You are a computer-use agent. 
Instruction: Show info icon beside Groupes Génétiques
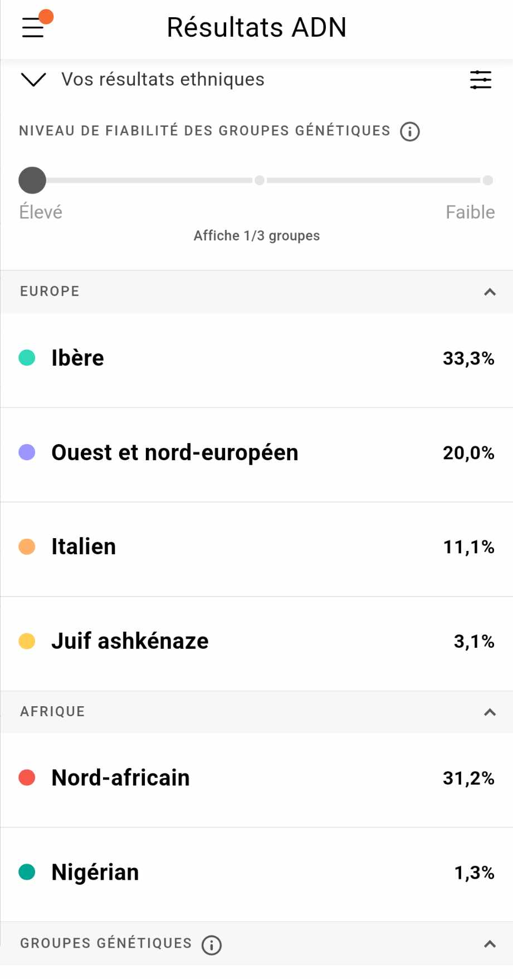[x=212, y=945]
